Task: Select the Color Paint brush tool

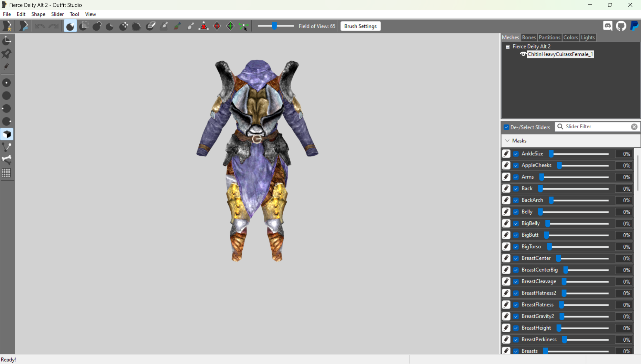Action: [x=177, y=26]
